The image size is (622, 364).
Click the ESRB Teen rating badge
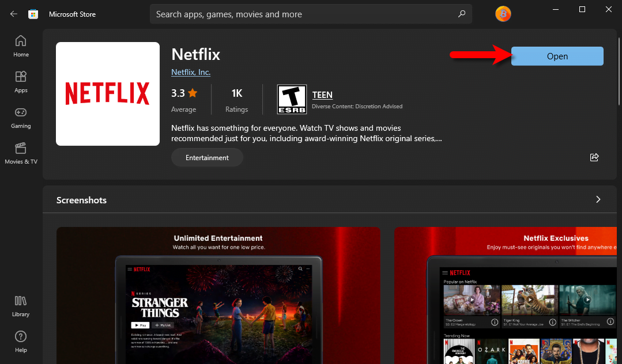[292, 100]
